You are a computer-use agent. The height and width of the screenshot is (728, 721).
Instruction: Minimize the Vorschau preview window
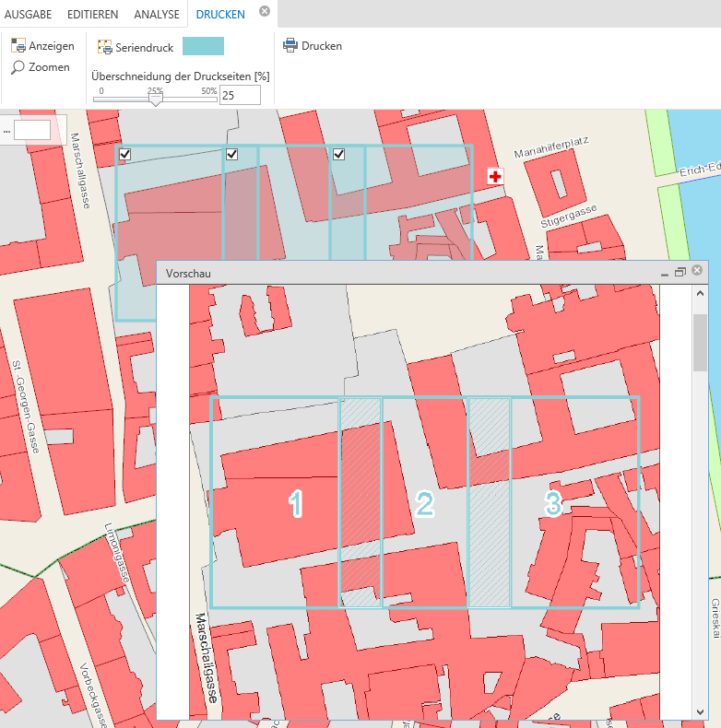(x=665, y=273)
